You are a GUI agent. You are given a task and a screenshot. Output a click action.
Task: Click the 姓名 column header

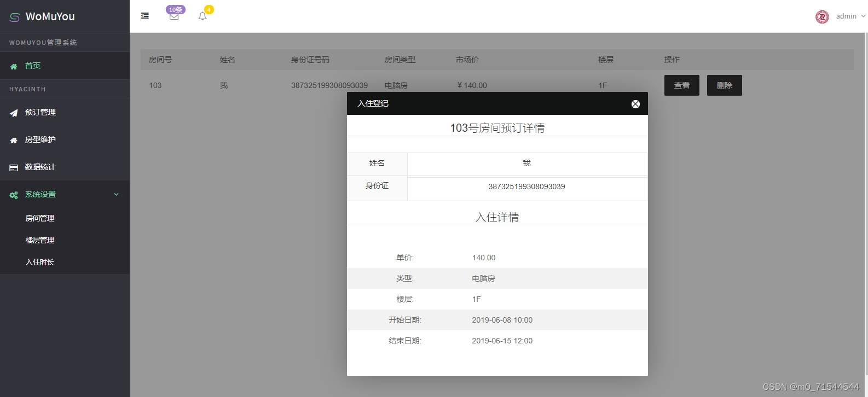coord(228,60)
